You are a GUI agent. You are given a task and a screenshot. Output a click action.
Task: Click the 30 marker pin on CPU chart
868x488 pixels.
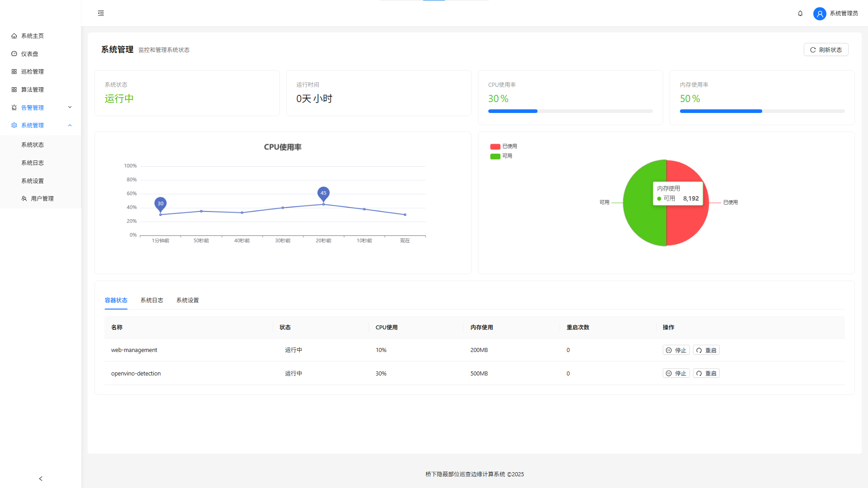click(x=160, y=204)
